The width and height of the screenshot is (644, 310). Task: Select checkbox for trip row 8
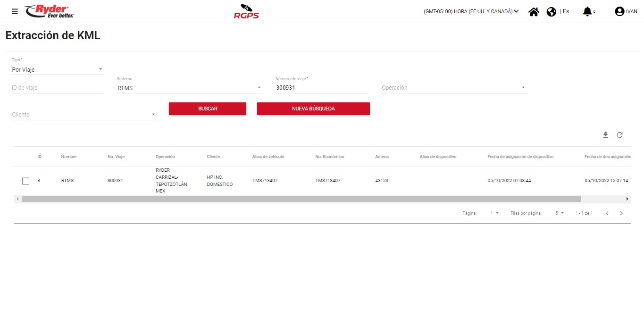click(26, 181)
